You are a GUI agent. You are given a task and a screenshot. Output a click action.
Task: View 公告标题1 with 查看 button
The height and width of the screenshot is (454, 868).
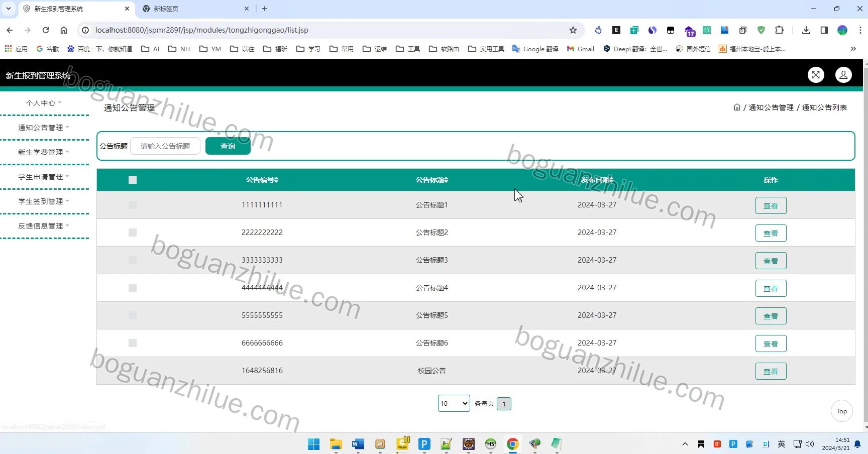coord(771,205)
